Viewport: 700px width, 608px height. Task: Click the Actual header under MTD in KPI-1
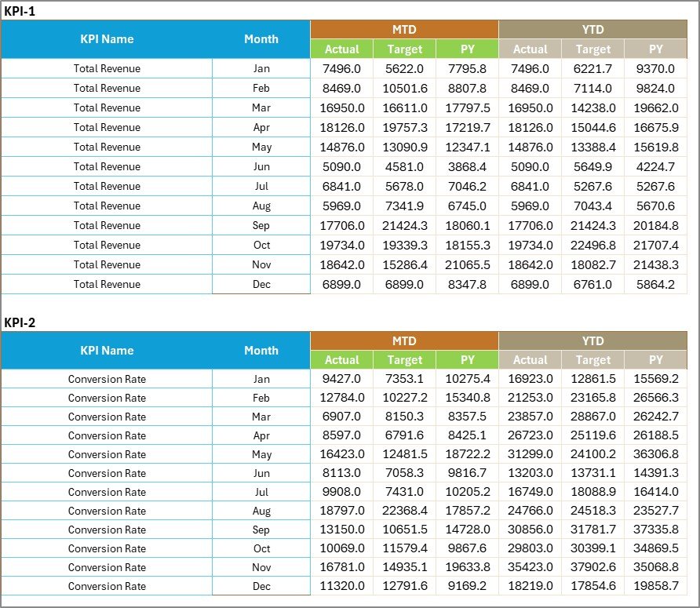342,49
